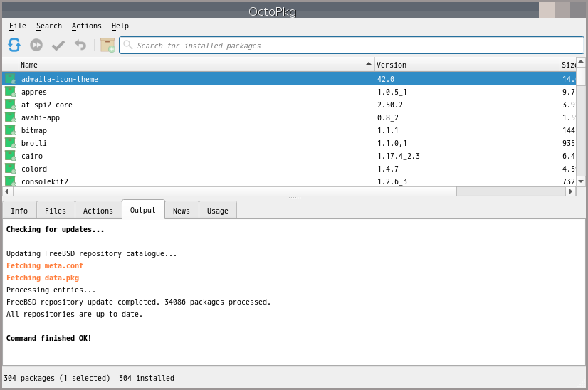Click version 1.0.5_1 cell

click(x=392, y=93)
